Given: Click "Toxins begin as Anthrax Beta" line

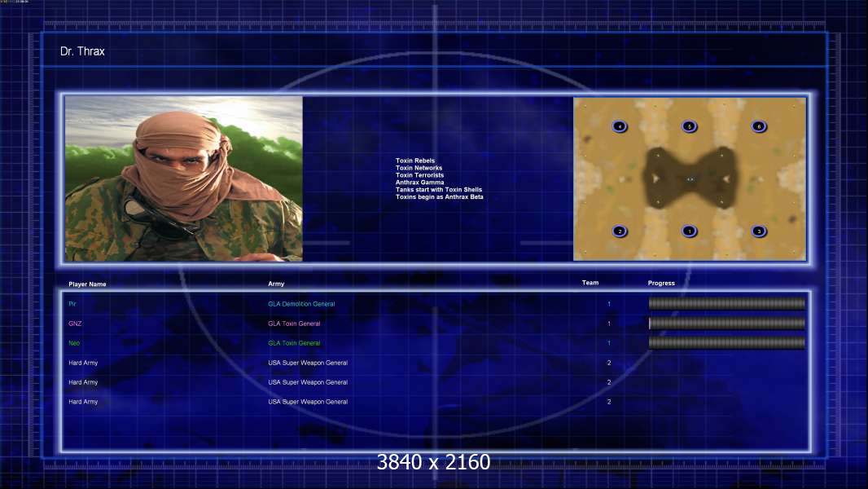Looking at the screenshot, I should 440,196.
